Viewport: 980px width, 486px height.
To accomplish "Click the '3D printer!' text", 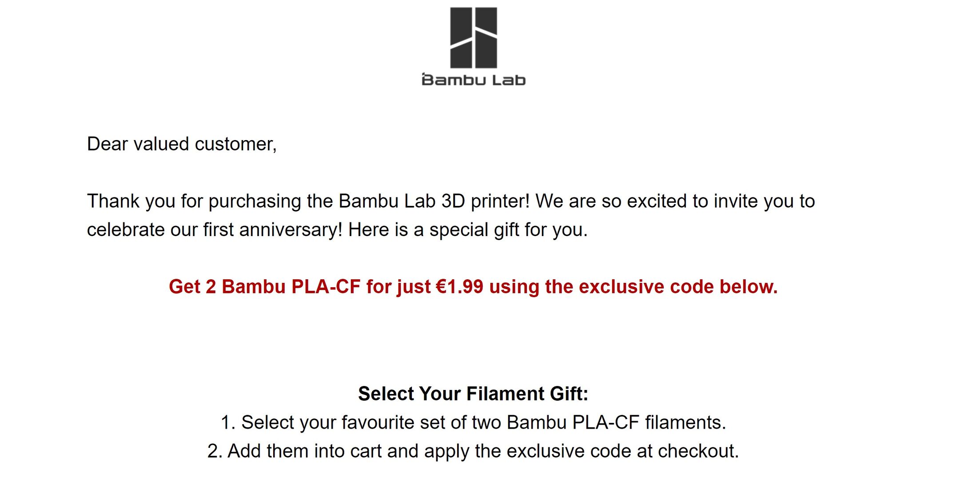I will [x=486, y=201].
